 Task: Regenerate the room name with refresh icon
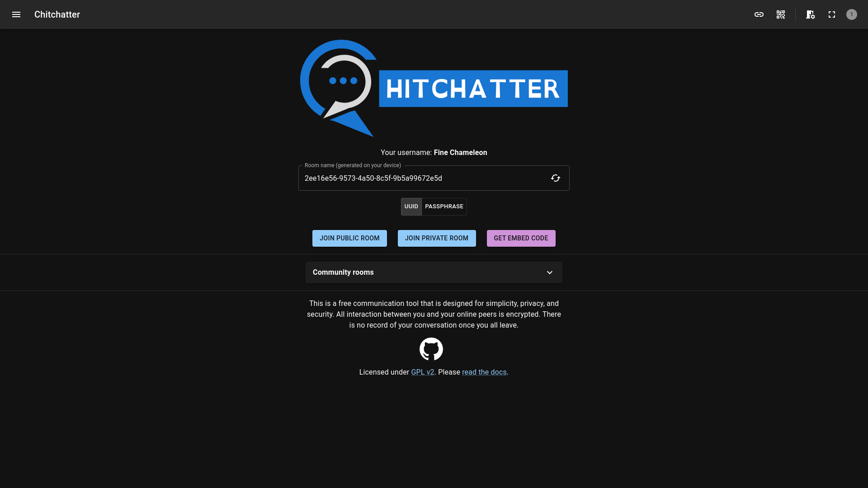coord(556,178)
